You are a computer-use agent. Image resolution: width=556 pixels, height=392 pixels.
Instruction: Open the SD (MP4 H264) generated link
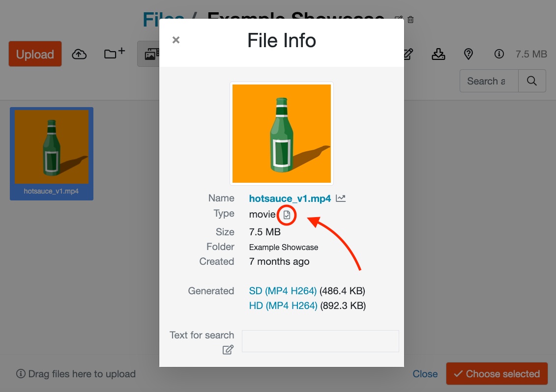283,291
